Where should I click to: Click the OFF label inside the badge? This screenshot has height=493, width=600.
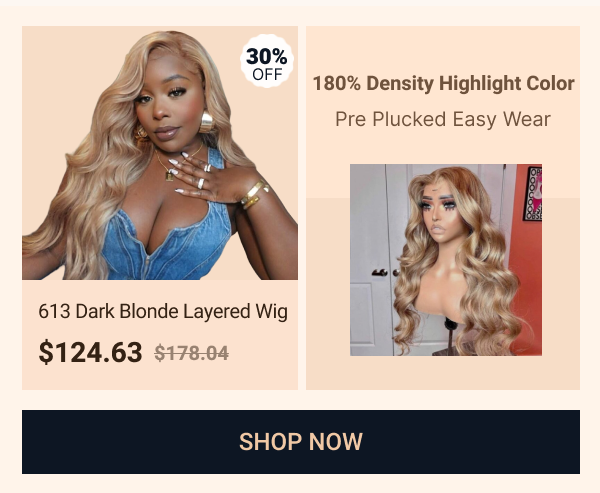click(267, 74)
